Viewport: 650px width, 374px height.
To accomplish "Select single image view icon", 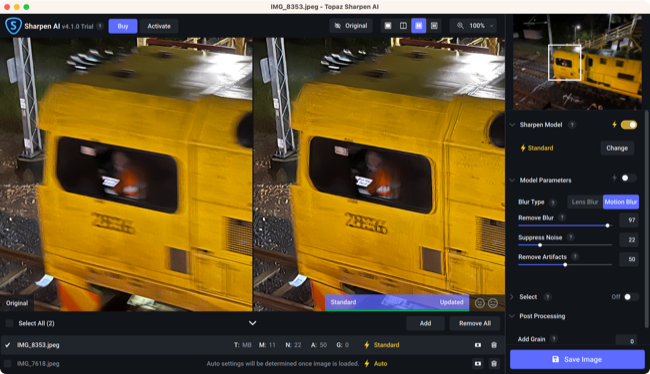I will (x=388, y=26).
